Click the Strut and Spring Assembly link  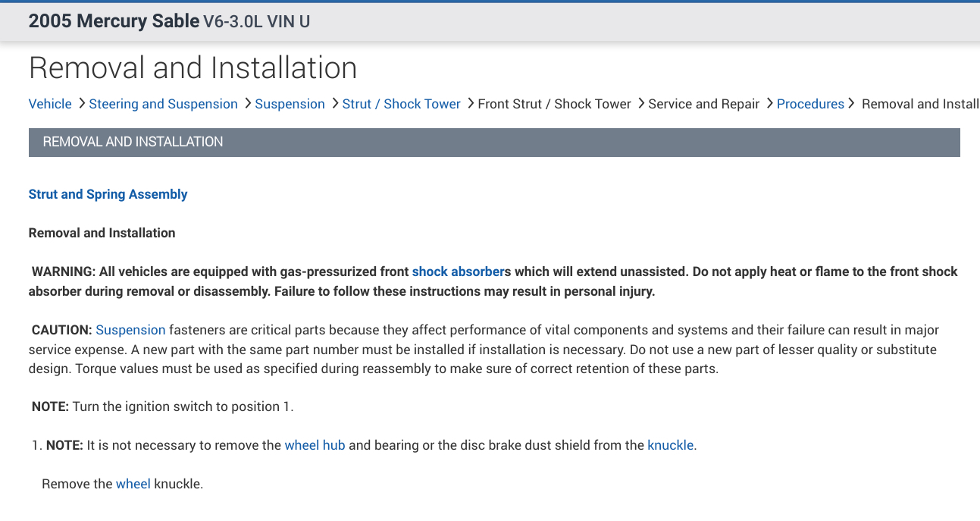[108, 194]
